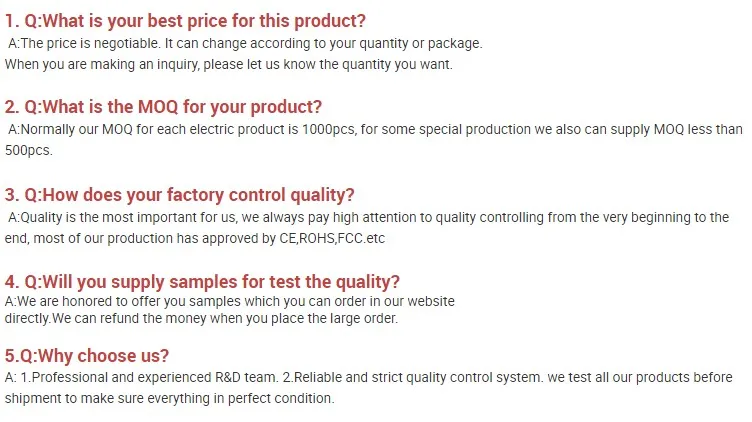Click the standalone "500pcs." text line
The image size is (752, 422).
[28, 150]
